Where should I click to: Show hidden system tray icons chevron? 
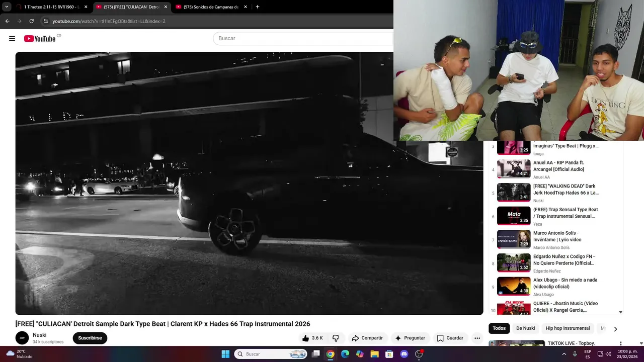563,354
